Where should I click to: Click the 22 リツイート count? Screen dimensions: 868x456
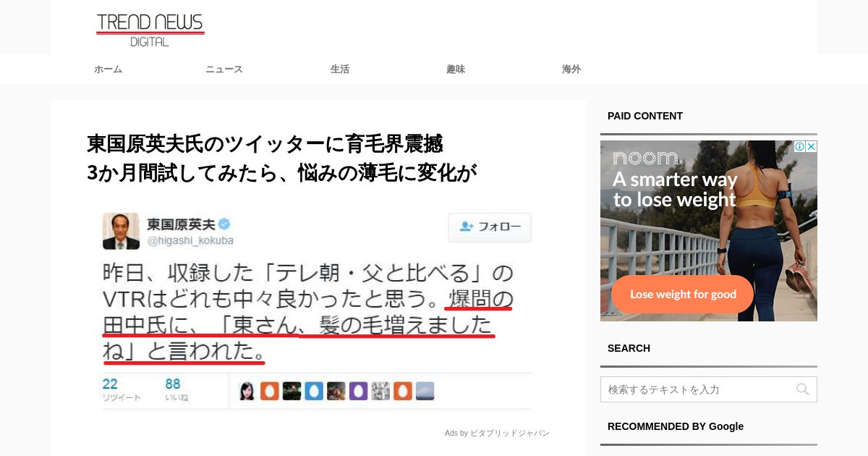[121, 389]
